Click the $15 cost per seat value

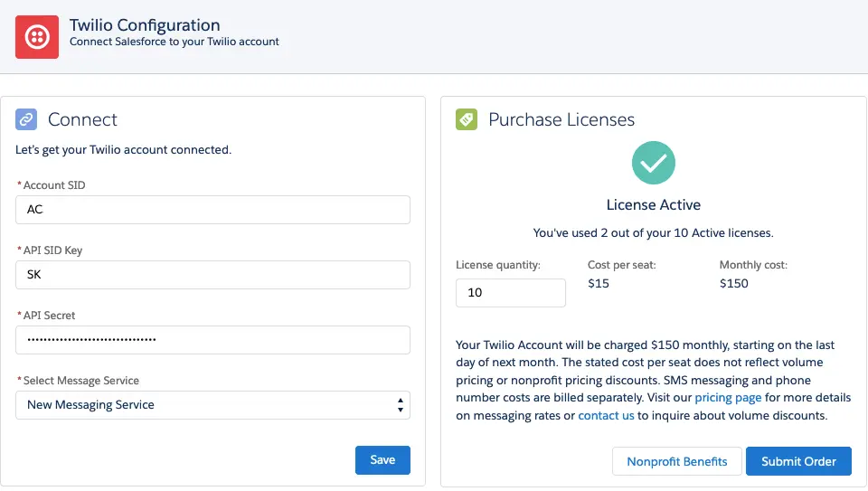point(599,283)
